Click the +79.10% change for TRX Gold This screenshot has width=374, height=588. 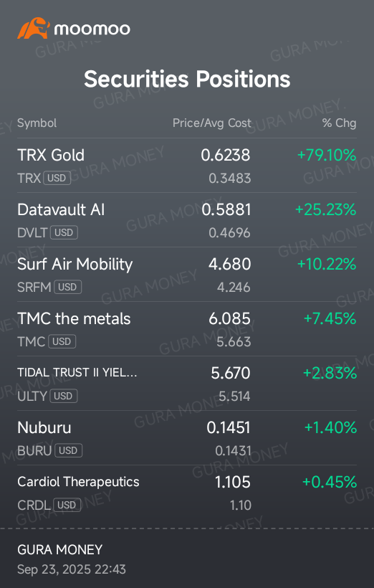[x=327, y=155]
